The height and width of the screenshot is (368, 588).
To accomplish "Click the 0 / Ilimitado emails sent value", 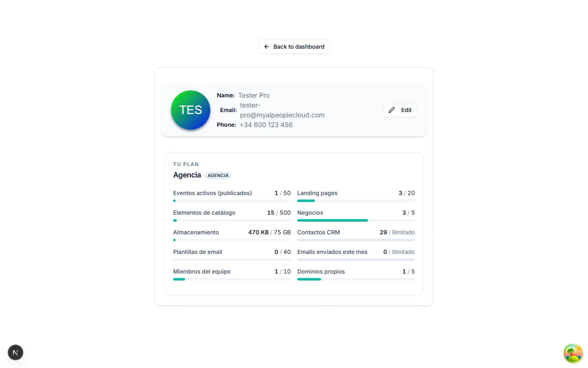I will tap(399, 252).
